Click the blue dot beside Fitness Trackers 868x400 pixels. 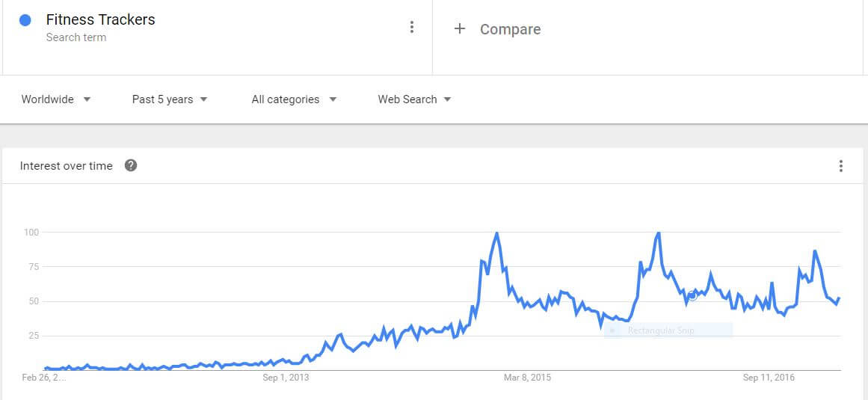point(25,20)
